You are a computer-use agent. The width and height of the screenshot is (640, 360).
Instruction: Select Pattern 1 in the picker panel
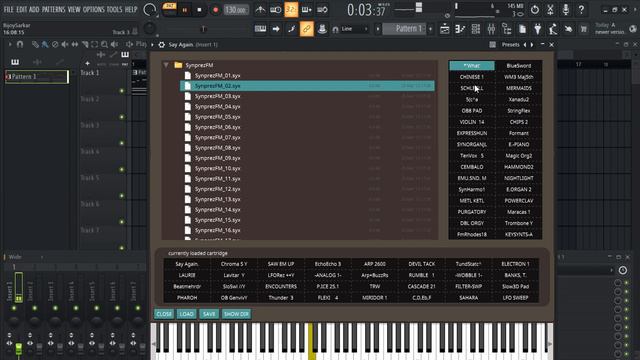click(x=37, y=77)
